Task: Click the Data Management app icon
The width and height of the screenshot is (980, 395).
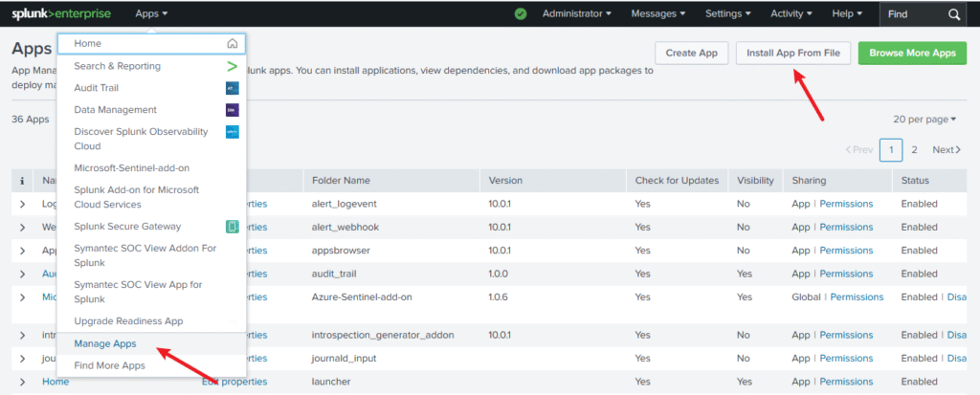Action: pos(232,110)
